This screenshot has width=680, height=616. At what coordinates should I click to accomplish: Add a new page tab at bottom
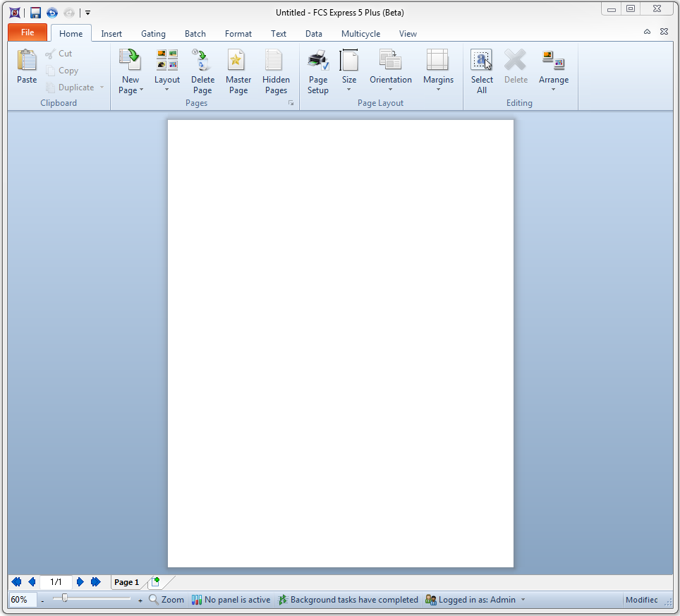[155, 582]
